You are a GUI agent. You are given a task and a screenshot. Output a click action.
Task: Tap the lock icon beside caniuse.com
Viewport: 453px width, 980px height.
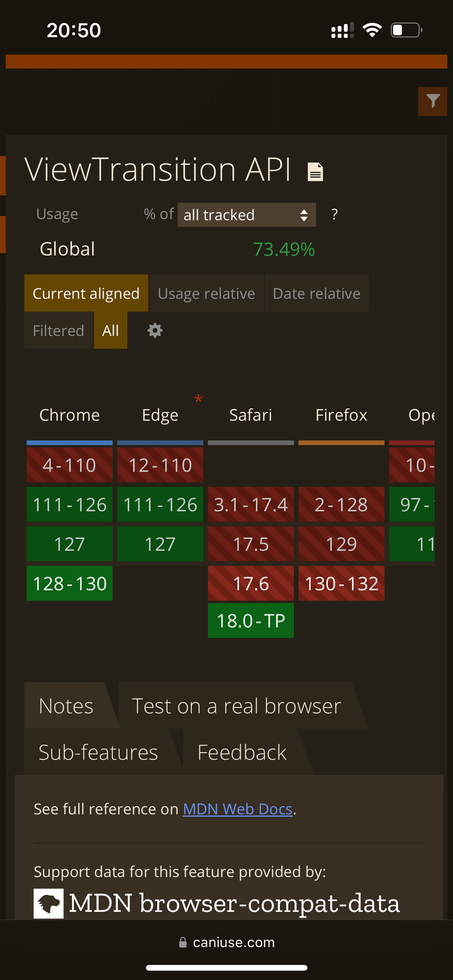pyautogui.click(x=182, y=943)
